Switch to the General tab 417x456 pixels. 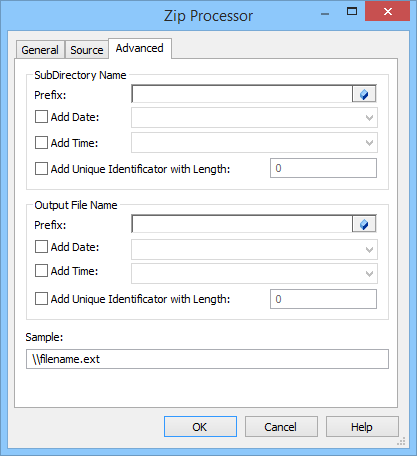40,50
